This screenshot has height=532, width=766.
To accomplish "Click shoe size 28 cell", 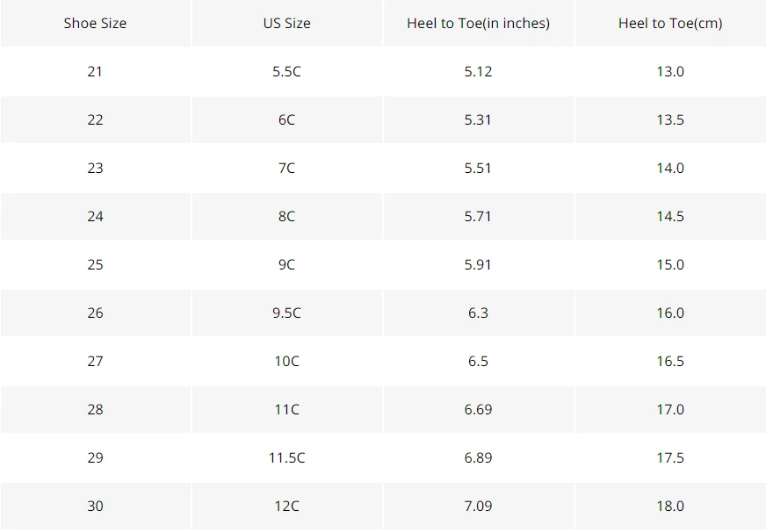I will [x=95, y=409].
